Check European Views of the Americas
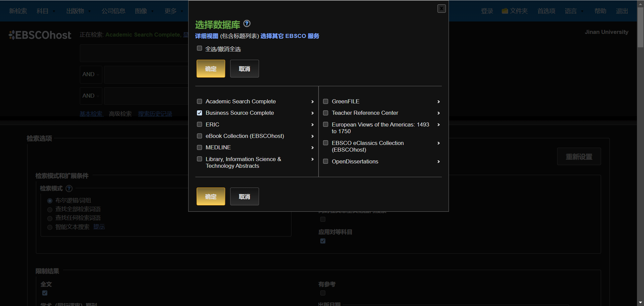 pyautogui.click(x=326, y=124)
